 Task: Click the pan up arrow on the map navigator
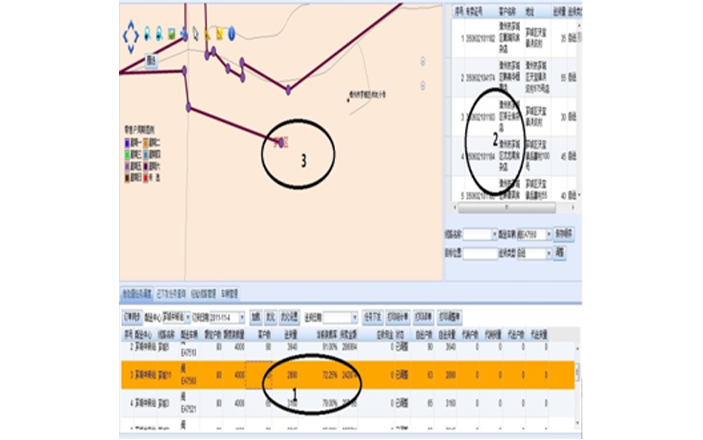tap(129, 25)
